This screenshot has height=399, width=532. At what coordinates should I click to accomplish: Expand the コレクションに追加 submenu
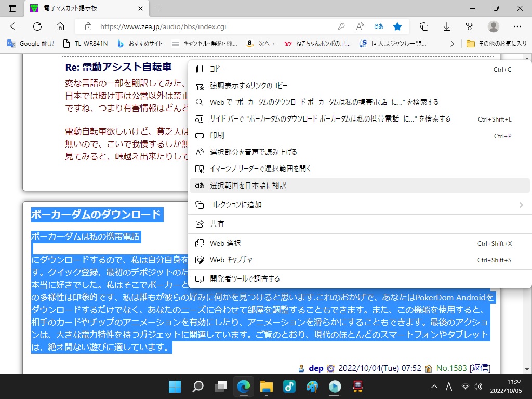(x=360, y=205)
